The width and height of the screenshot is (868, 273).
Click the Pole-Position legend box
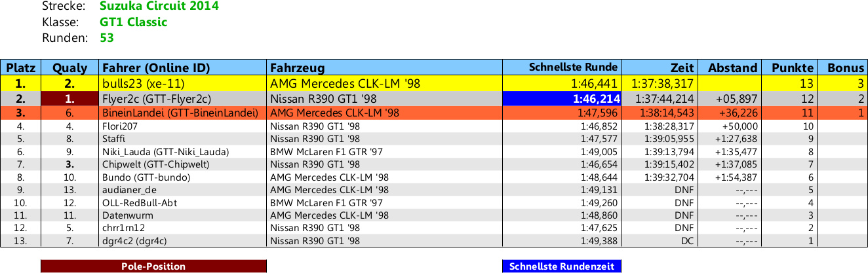pos(153,266)
